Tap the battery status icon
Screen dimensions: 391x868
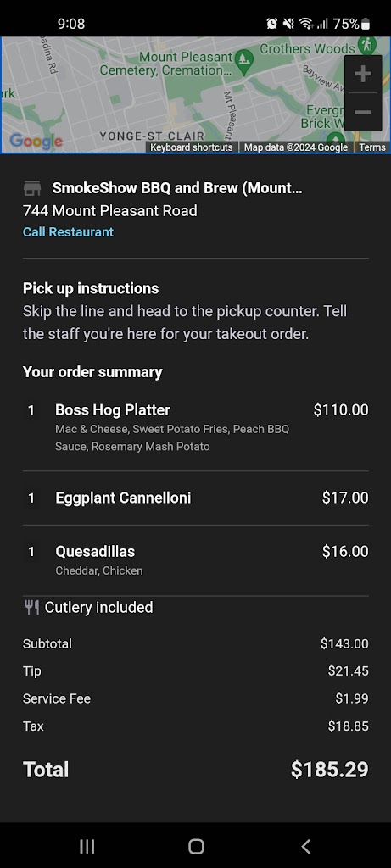click(x=365, y=24)
